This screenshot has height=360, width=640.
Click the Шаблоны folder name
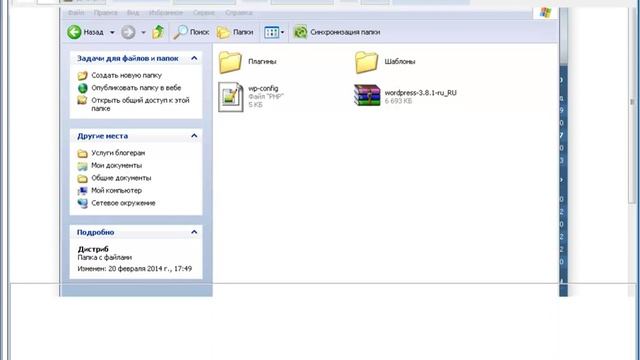[x=400, y=62]
